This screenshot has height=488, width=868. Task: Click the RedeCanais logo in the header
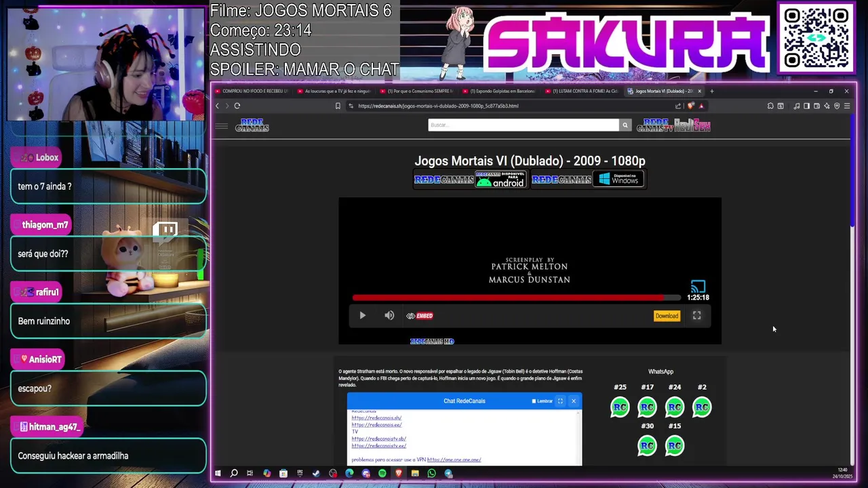coord(252,125)
